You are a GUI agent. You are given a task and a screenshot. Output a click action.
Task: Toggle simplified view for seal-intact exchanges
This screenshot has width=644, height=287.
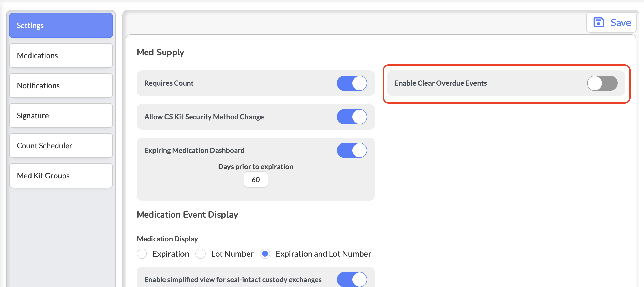click(352, 279)
